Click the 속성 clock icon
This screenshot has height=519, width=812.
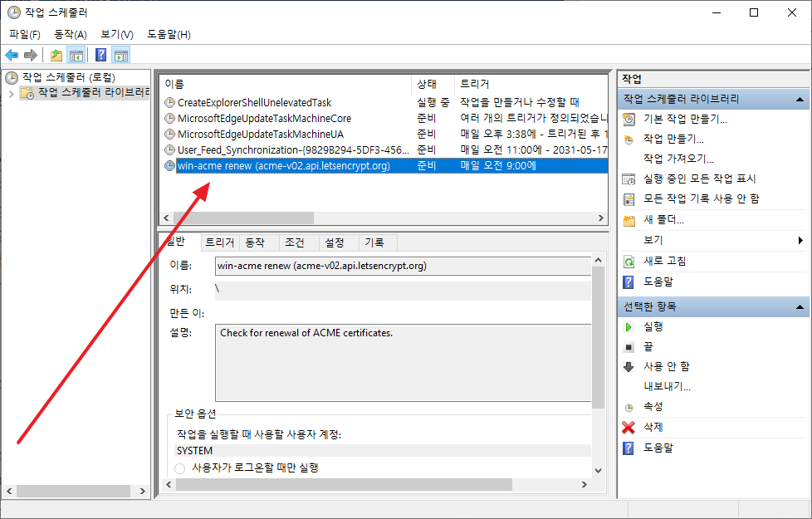coord(629,408)
